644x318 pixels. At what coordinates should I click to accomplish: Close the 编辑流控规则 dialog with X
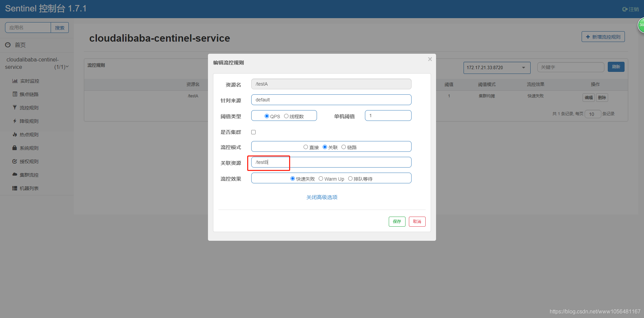pos(430,59)
